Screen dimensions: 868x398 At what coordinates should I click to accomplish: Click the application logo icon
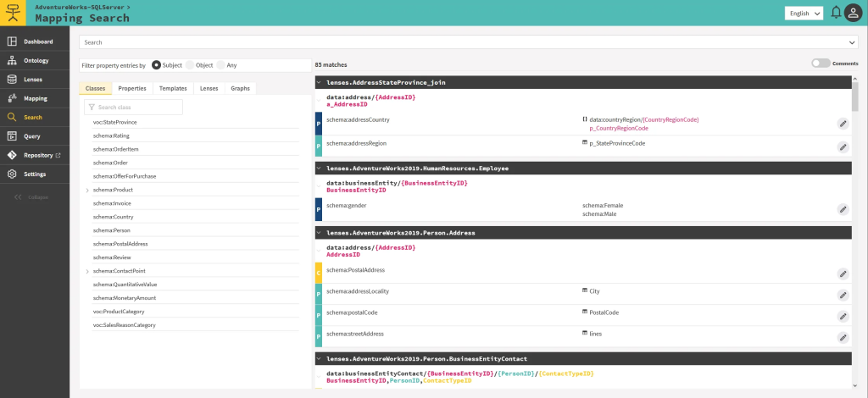(13, 12)
